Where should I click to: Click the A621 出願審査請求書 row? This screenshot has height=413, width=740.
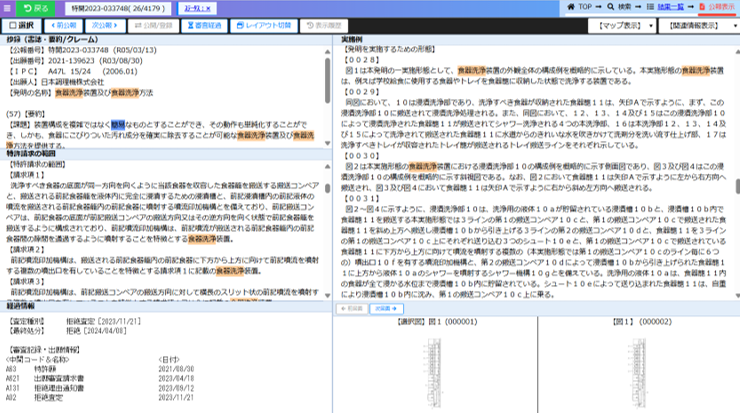coord(100,379)
